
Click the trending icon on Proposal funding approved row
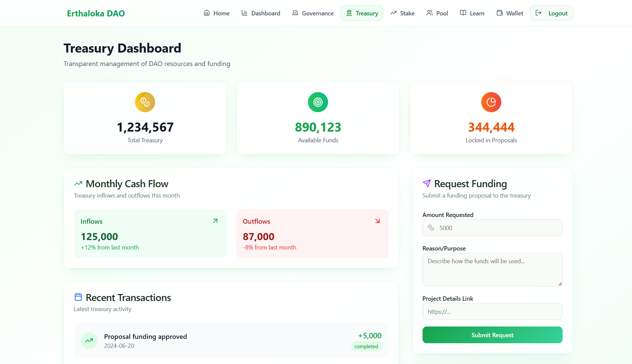89,341
